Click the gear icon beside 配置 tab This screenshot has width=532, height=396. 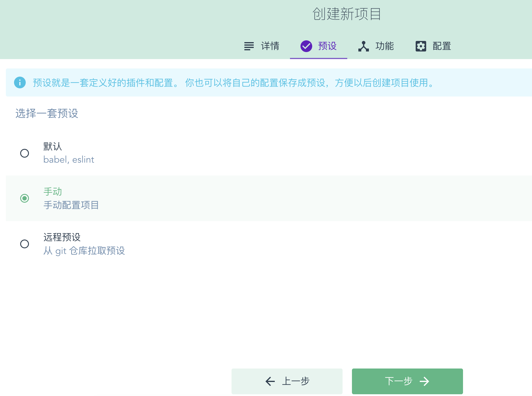coord(421,46)
